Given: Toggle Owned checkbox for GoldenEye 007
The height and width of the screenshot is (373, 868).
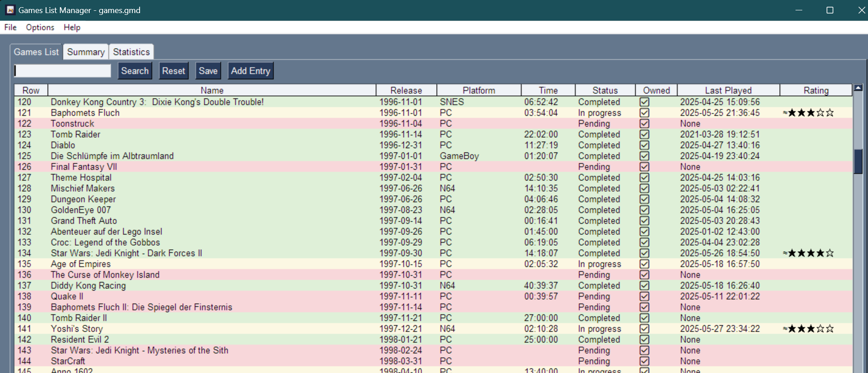Looking at the screenshot, I should 644,210.
